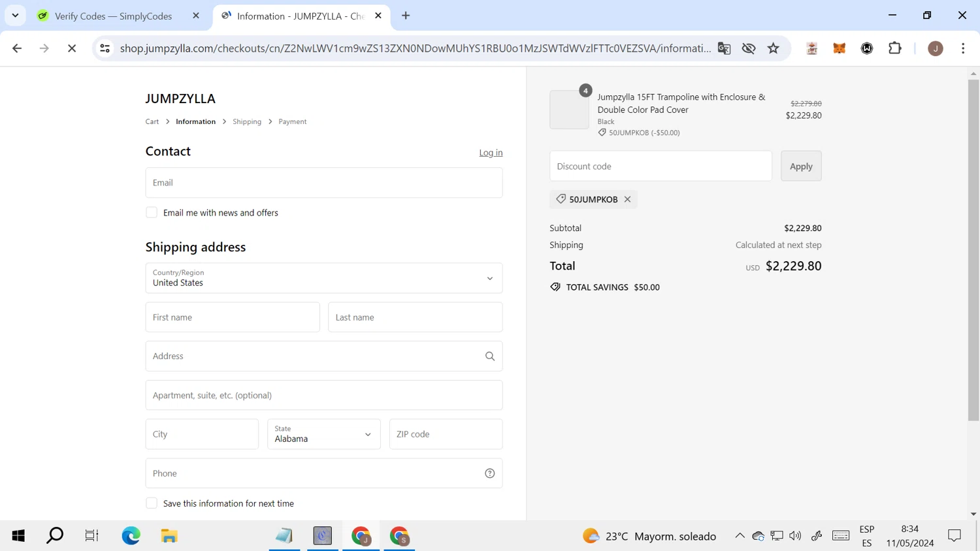Image resolution: width=980 pixels, height=551 pixels.
Task: Check Email me with news and offers
Action: pos(152,213)
